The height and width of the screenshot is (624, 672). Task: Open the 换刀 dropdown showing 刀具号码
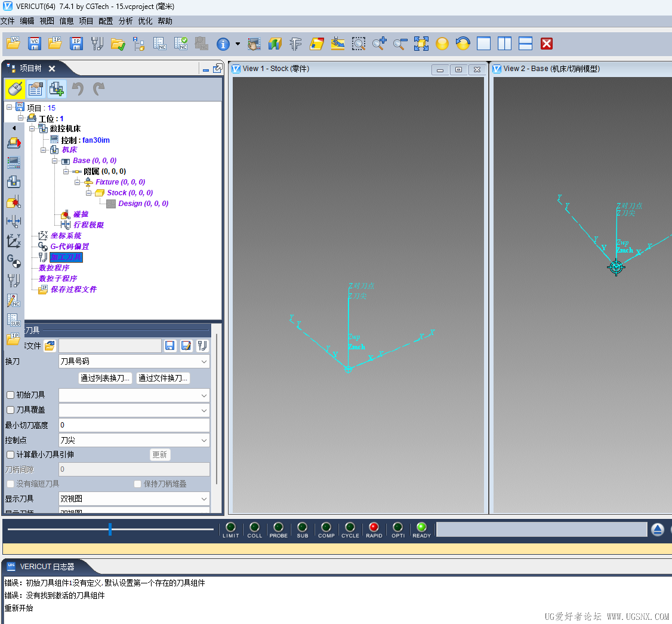point(134,361)
